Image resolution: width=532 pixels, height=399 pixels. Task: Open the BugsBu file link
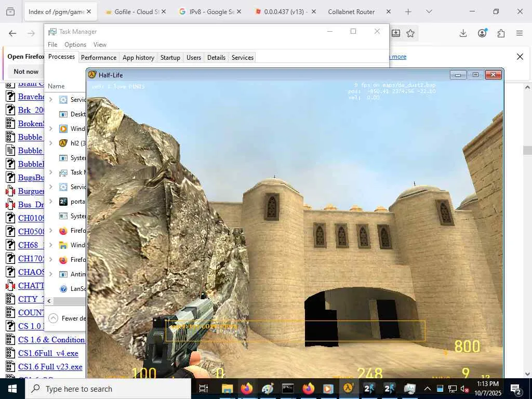tap(31, 178)
